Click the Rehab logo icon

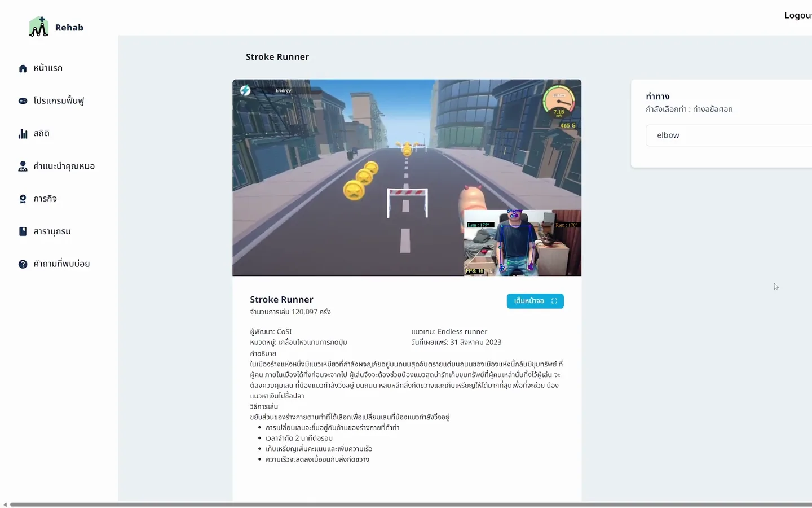(x=38, y=27)
